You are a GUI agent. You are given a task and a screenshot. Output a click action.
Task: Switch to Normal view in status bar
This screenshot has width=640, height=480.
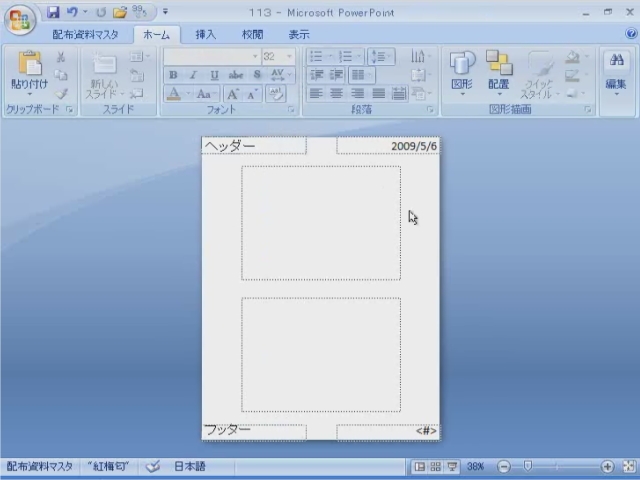pyautogui.click(x=420, y=467)
